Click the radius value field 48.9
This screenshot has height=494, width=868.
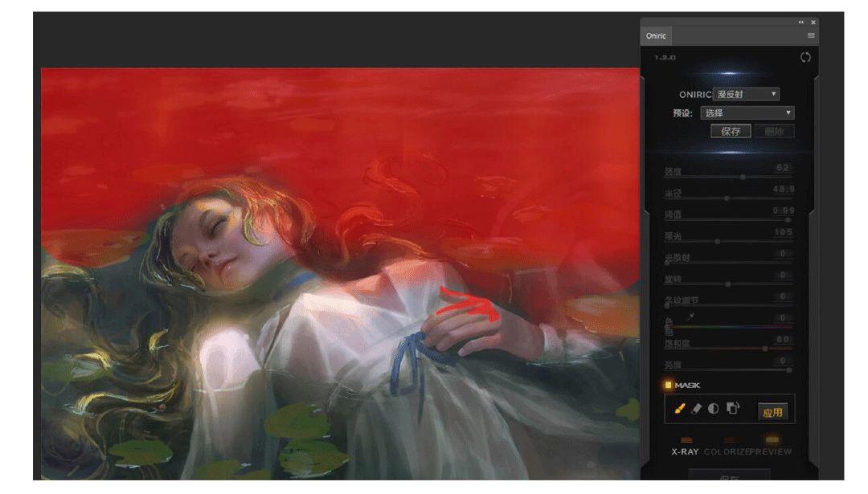pyautogui.click(x=782, y=190)
